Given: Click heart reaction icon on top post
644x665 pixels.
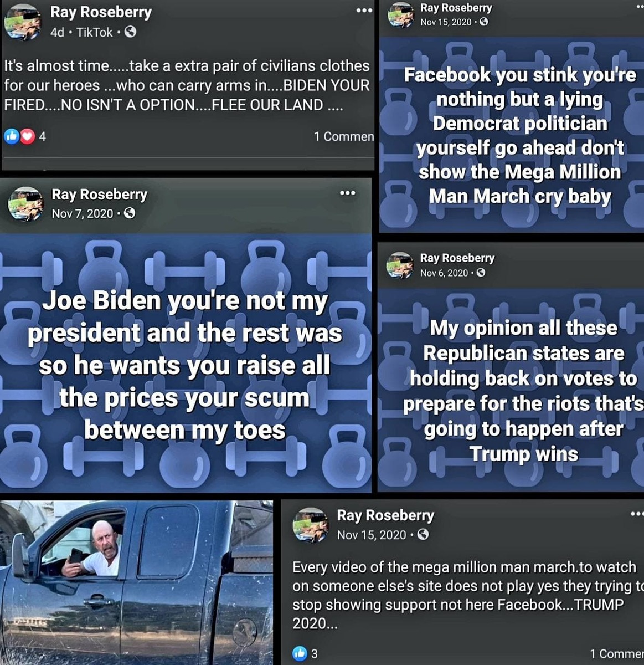Looking at the screenshot, I should [28, 136].
